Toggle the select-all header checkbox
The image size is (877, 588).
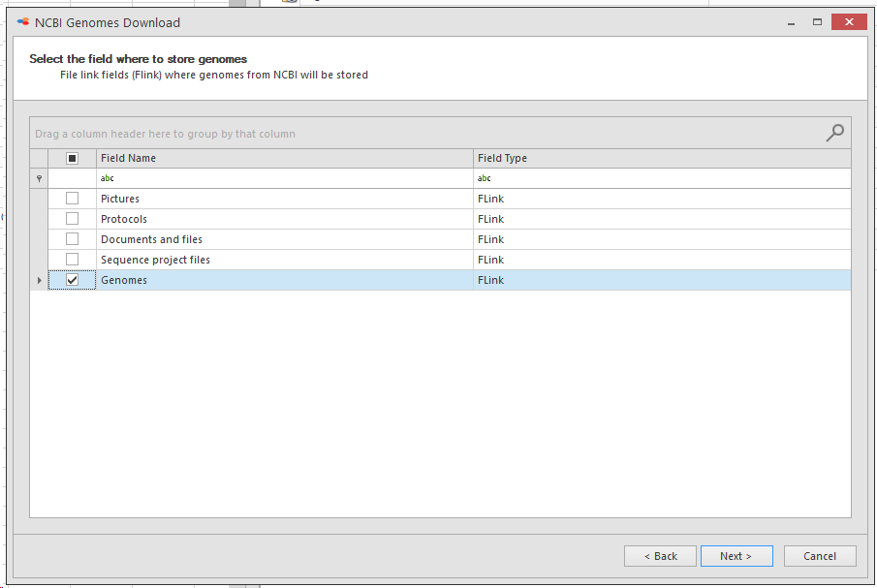tap(72, 158)
